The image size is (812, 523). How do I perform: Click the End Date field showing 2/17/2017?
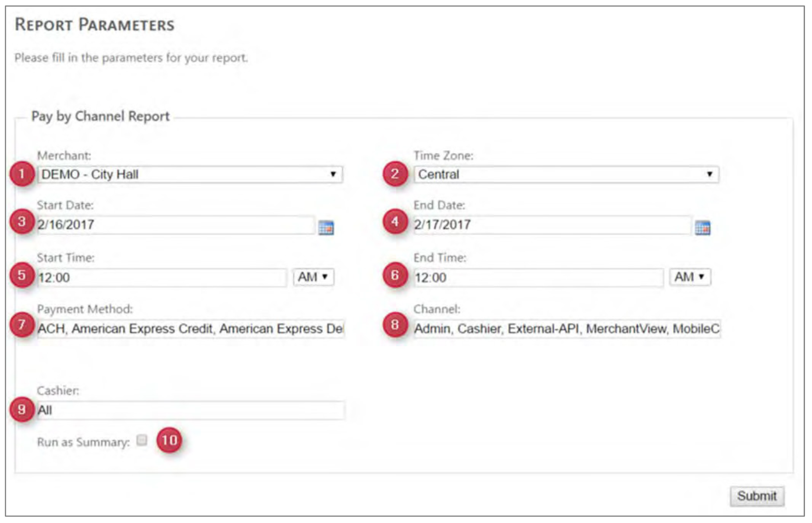552,225
